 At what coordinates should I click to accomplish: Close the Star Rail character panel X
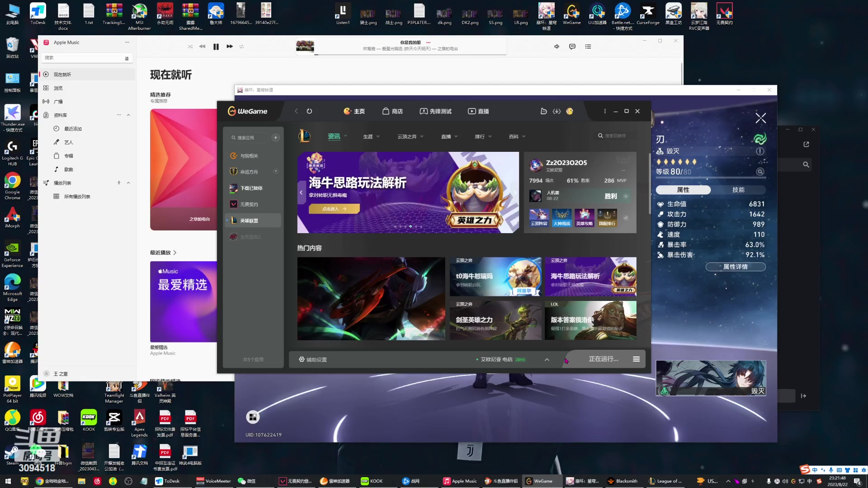coord(761,118)
